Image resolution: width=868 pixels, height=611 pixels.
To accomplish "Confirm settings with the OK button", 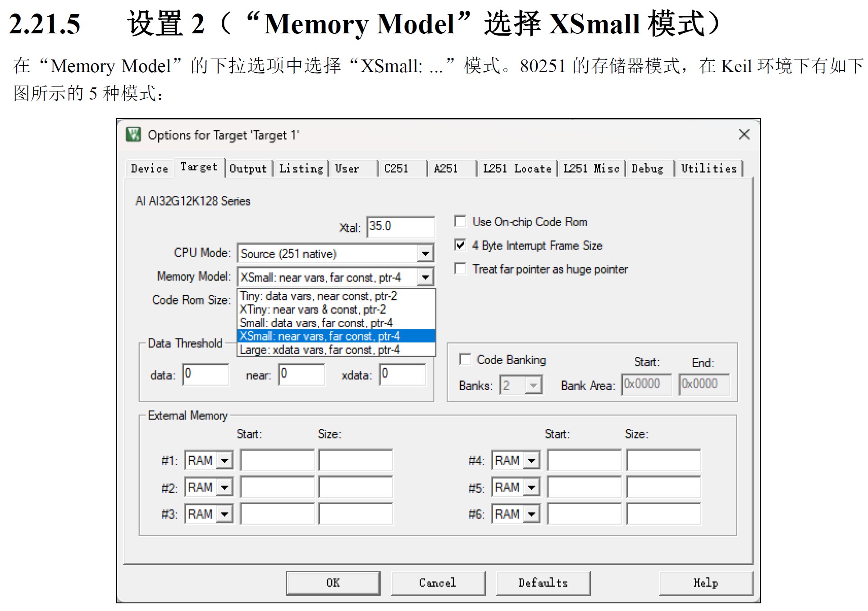I will (333, 583).
